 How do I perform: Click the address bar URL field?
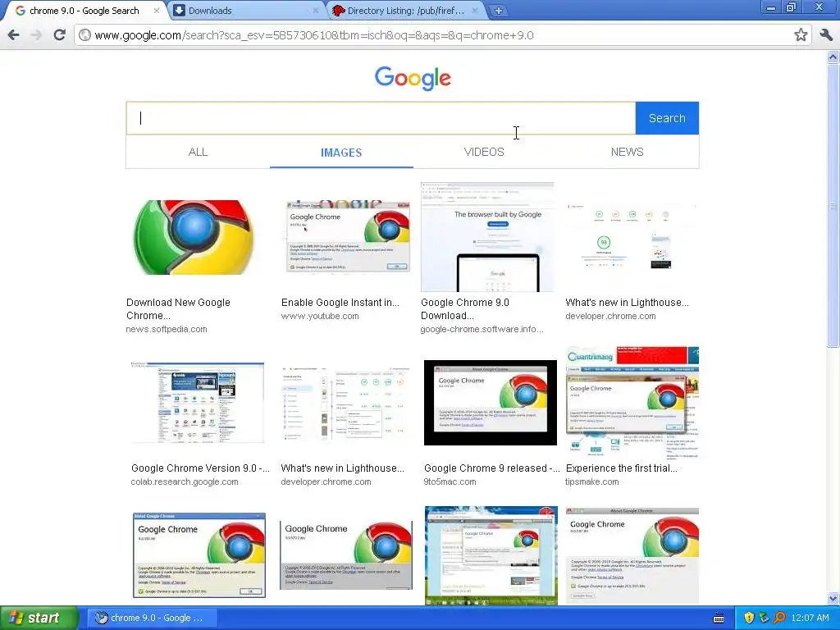(x=440, y=35)
